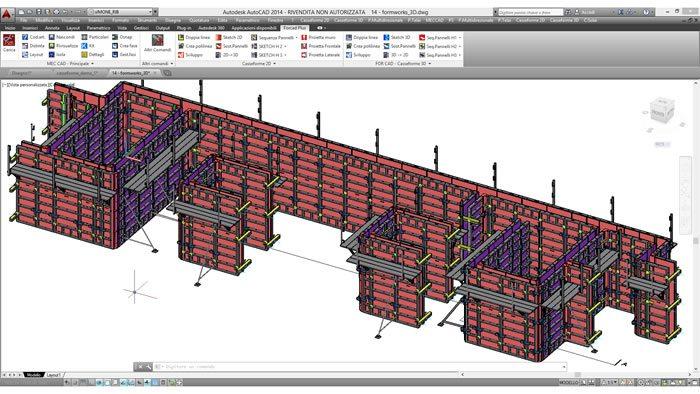The image size is (700, 394).
Task: Open the File menu
Action: pyautogui.click(x=24, y=20)
